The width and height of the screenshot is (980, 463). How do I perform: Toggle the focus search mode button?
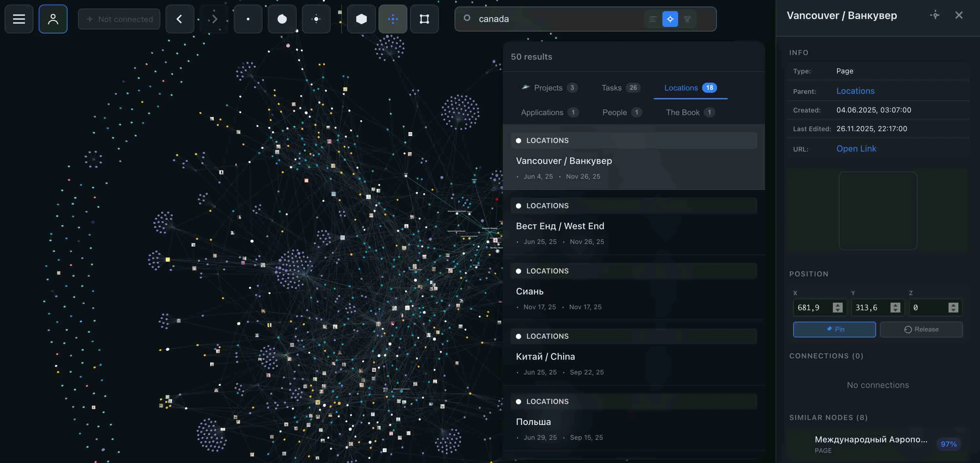click(670, 19)
